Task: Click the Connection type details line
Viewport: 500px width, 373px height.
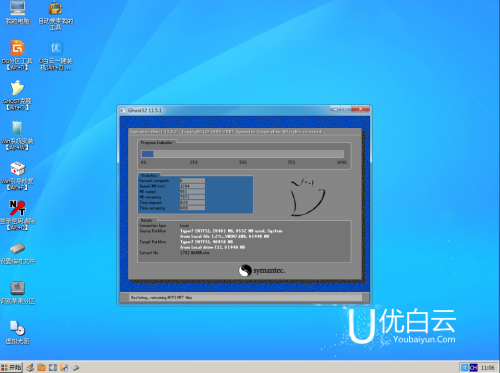Action: coord(164,226)
